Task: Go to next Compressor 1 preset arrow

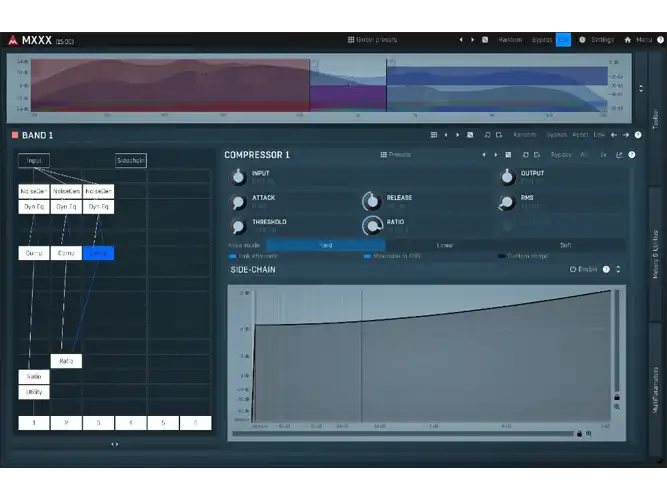Action: pos(496,155)
